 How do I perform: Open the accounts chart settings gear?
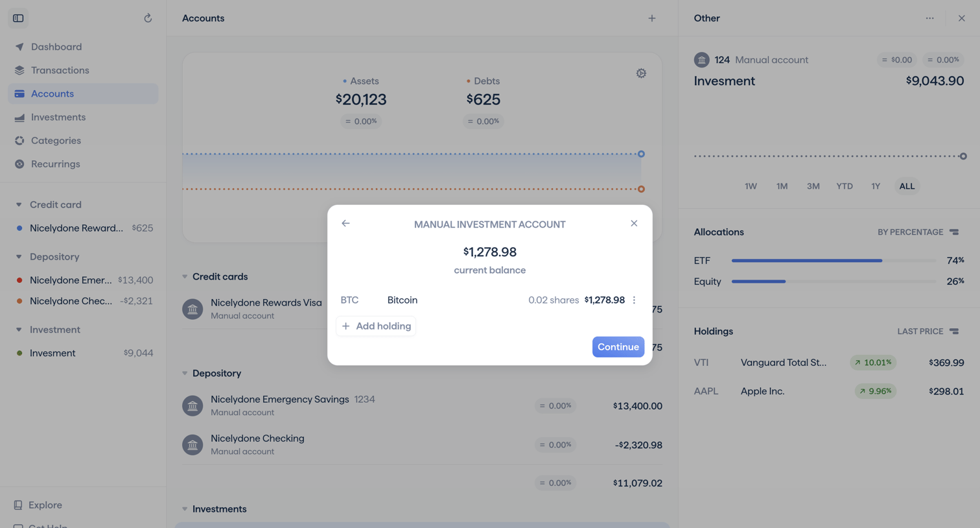[641, 73]
